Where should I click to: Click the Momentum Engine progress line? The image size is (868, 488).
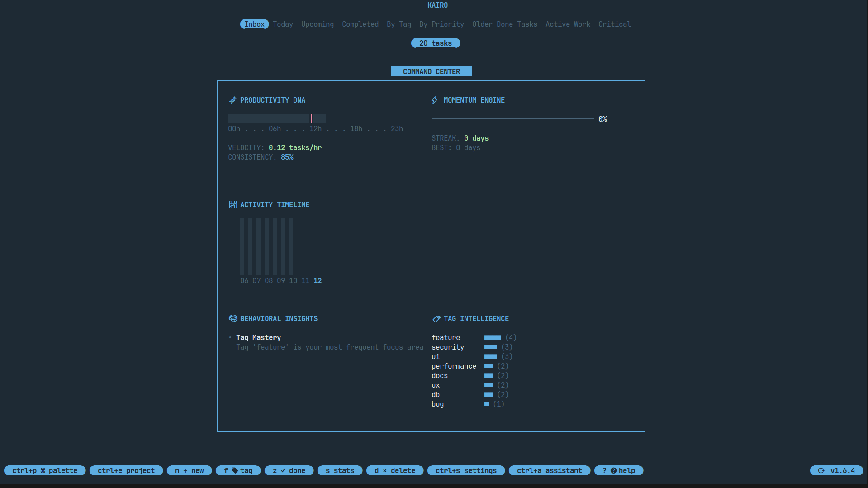click(513, 119)
